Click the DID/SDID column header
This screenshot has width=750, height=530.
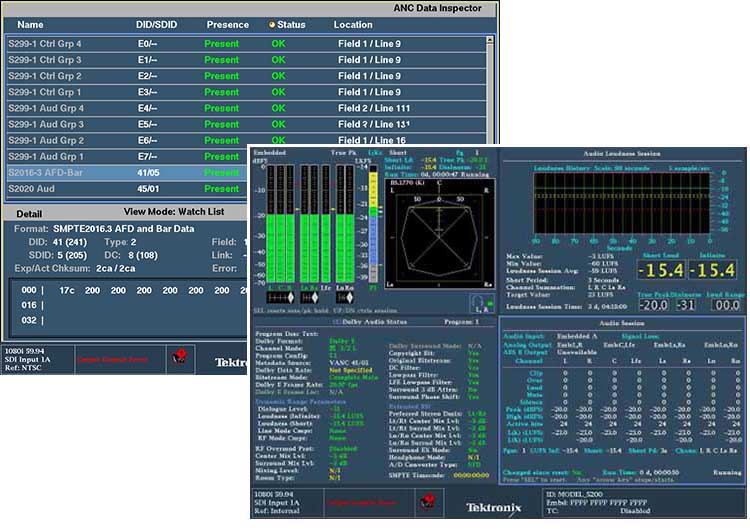click(156, 24)
